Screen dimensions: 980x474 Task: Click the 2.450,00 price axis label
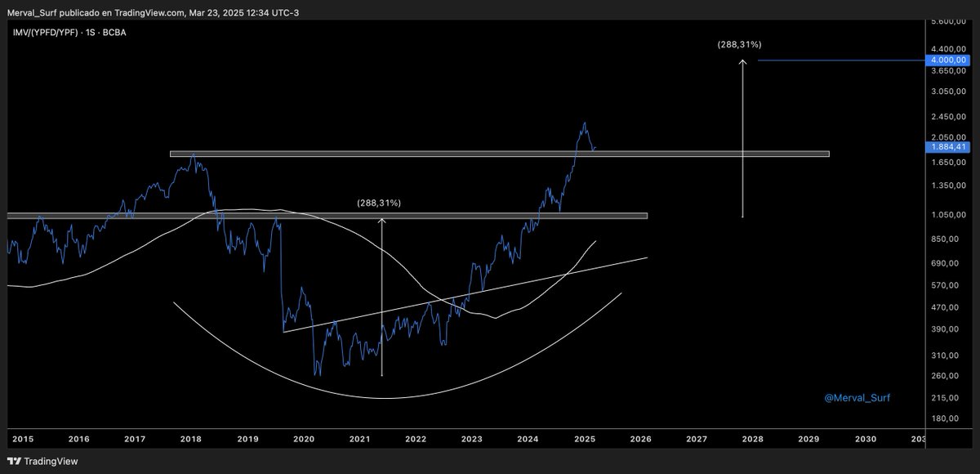click(947, 117)
